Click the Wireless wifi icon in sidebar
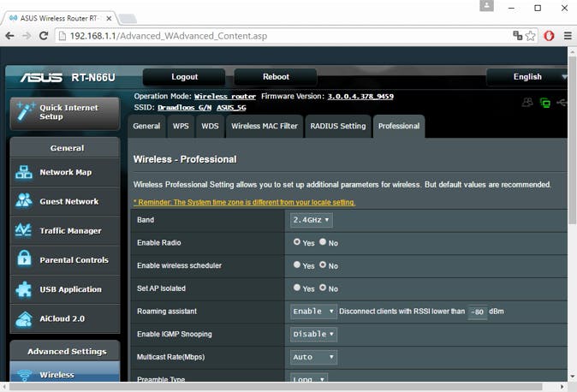The width and height of the screenshot is (577, 392). point(24,375)
